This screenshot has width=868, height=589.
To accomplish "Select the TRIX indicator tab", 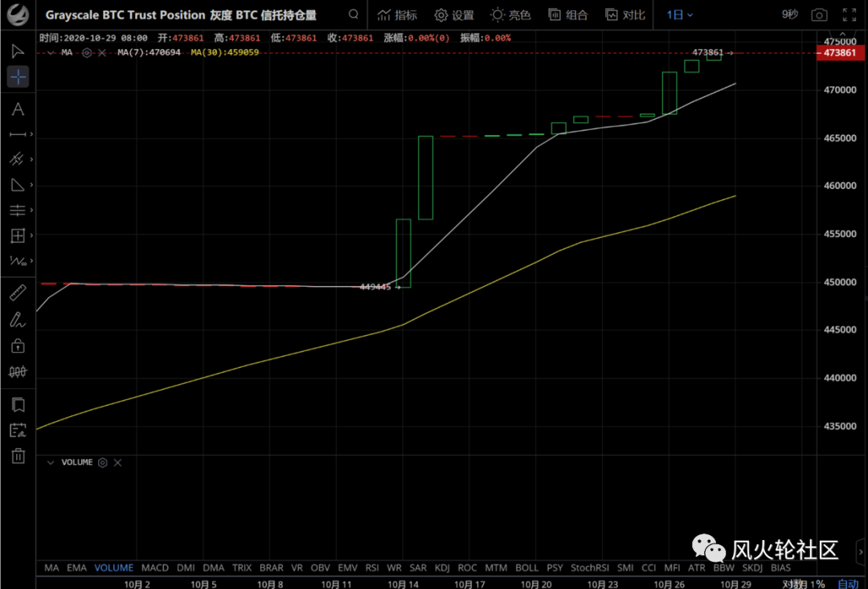I will point(242,568).
